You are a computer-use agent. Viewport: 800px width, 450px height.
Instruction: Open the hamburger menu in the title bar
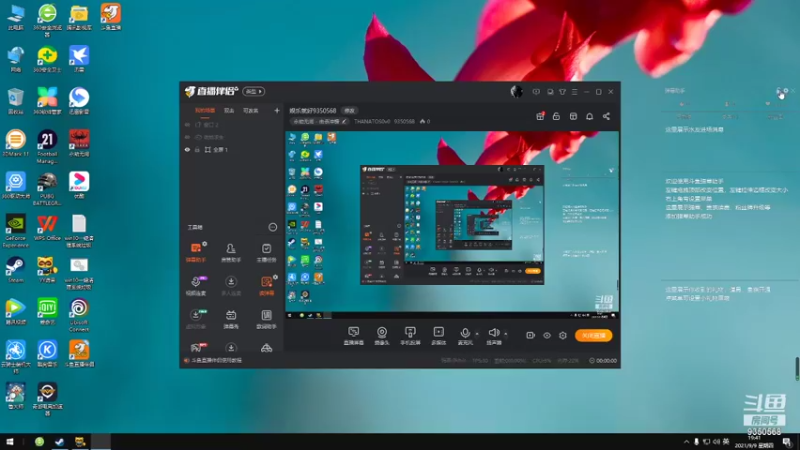click(574, 92)
